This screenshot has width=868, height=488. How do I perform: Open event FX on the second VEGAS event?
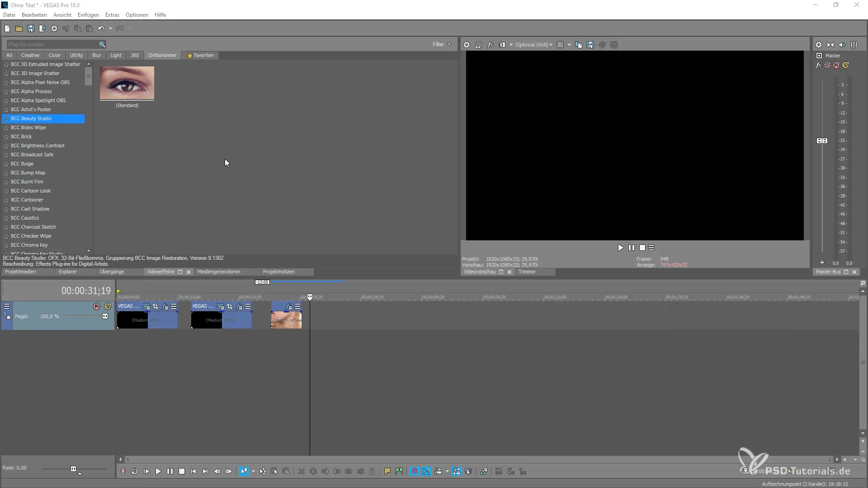(239, 306)
